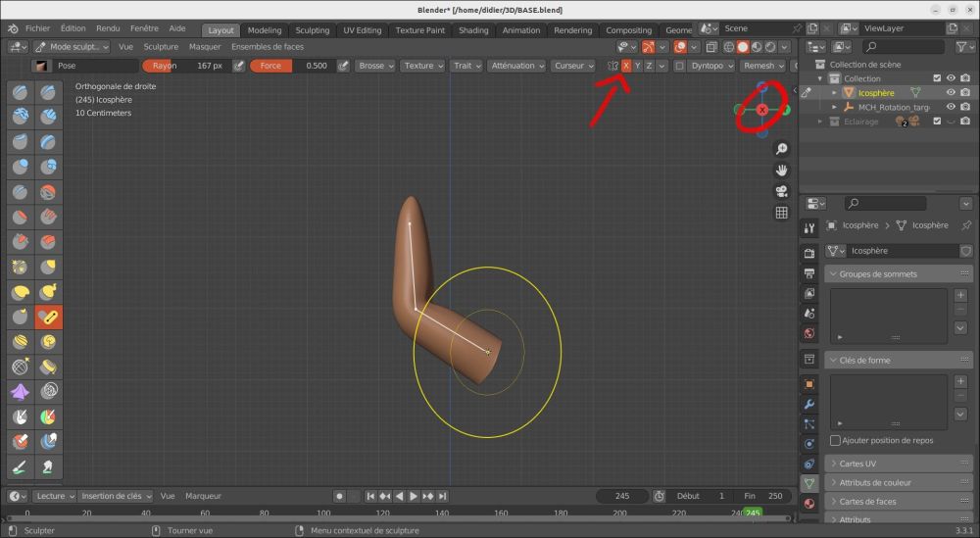
Task: Expand the 'Attributs de couleur' panel
Action: [899, 482]
